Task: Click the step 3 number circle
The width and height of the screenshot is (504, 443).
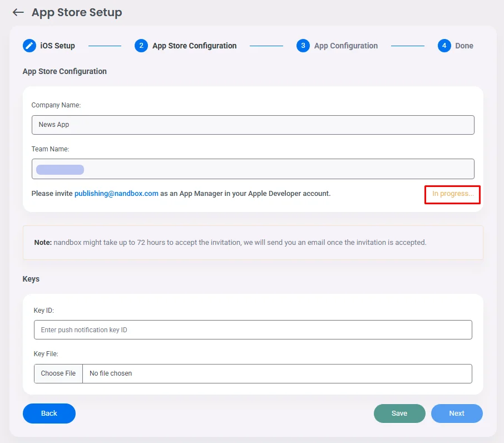Action: pos(303,46)
